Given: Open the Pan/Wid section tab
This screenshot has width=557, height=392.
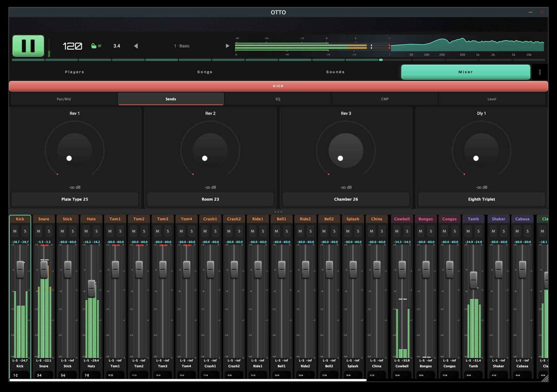Looking at the screenshot, I should click(64, 99).
